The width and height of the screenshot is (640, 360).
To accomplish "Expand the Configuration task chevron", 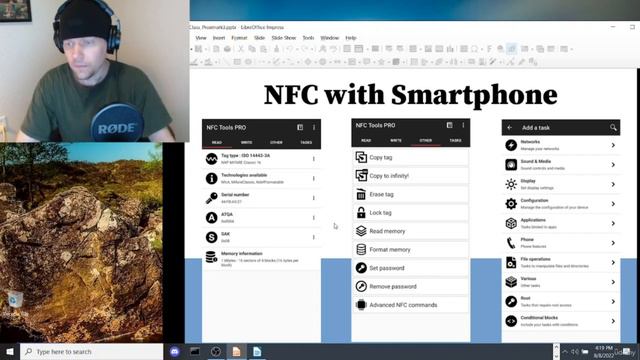I will pos(613,204).
